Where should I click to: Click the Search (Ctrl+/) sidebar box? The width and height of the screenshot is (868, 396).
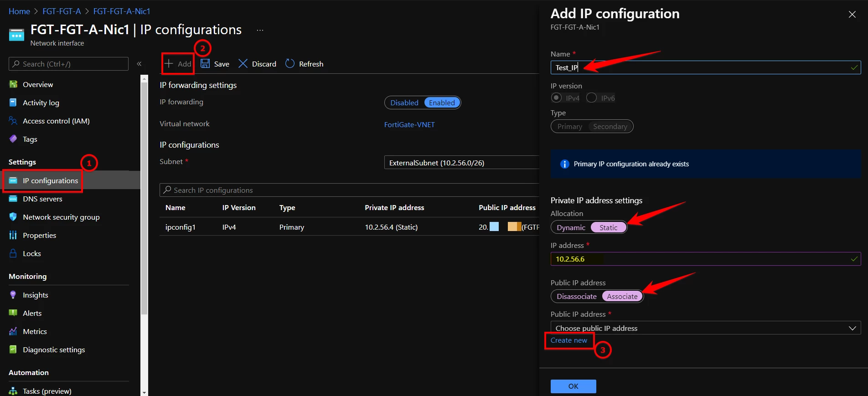click(68, 64)
